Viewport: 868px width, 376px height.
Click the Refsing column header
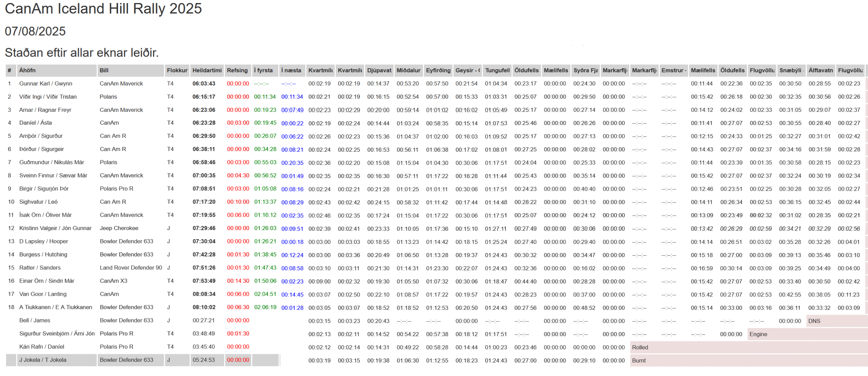[x=237, y=70]
